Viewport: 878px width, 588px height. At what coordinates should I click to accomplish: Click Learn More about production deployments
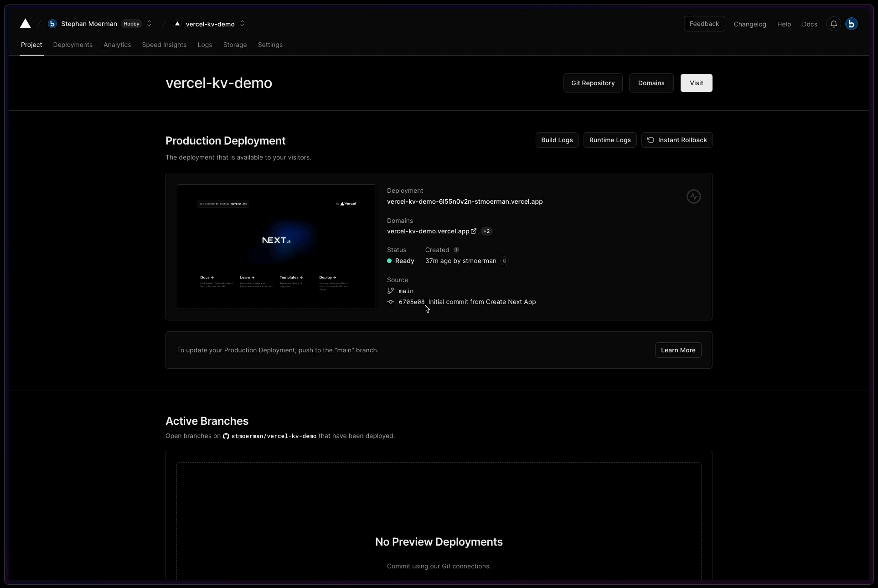point(678,350)
